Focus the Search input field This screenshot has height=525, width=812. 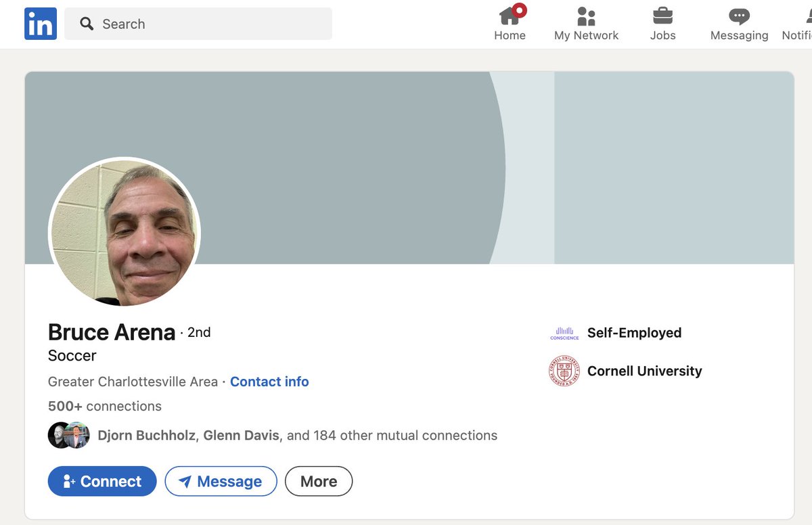pyautogui.click(x=198, y=24)
